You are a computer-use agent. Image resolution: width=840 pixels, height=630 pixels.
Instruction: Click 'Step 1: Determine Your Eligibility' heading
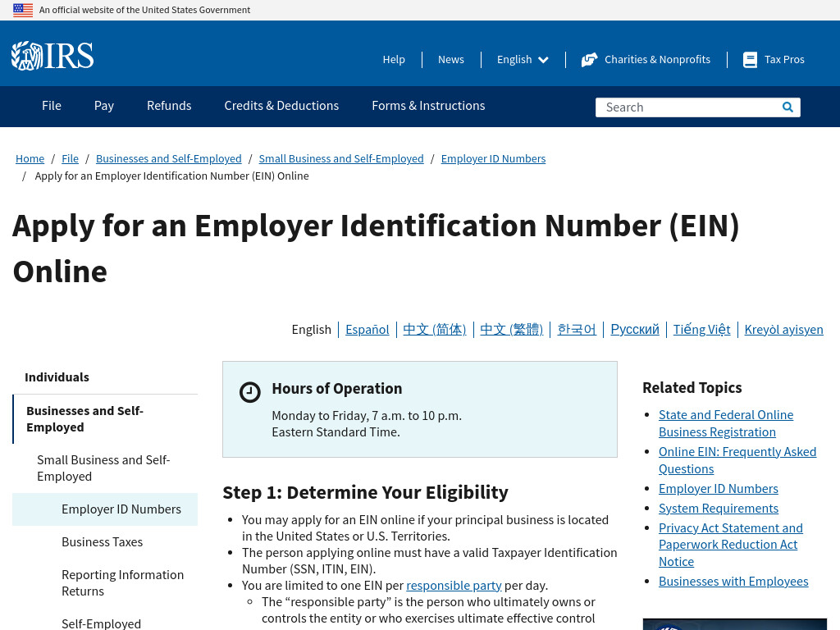point(365,492)
